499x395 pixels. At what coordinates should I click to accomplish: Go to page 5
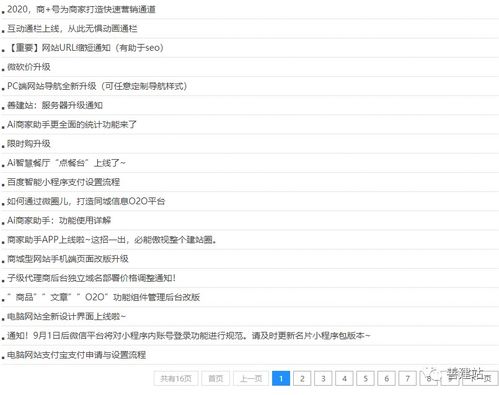[365, 379]
